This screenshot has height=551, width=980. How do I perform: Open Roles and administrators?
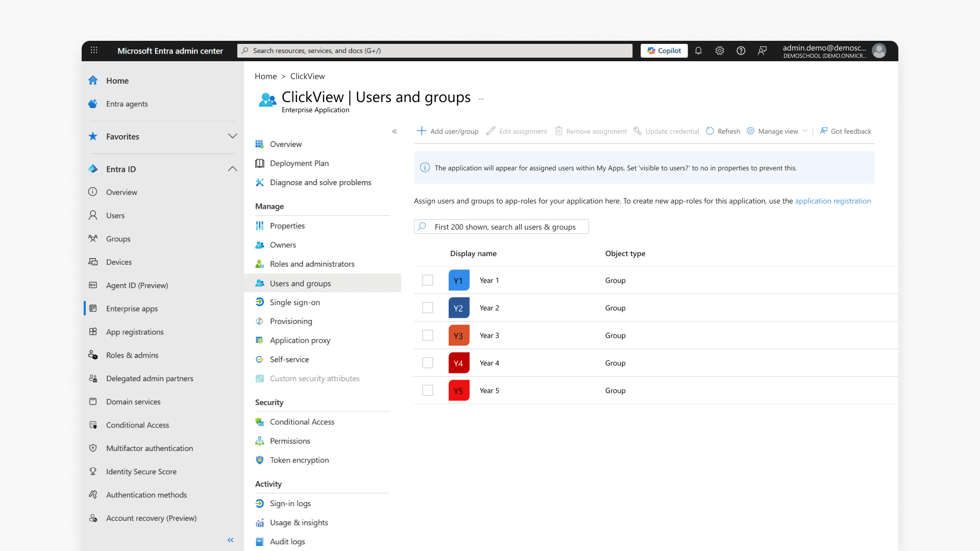point(312,264)
